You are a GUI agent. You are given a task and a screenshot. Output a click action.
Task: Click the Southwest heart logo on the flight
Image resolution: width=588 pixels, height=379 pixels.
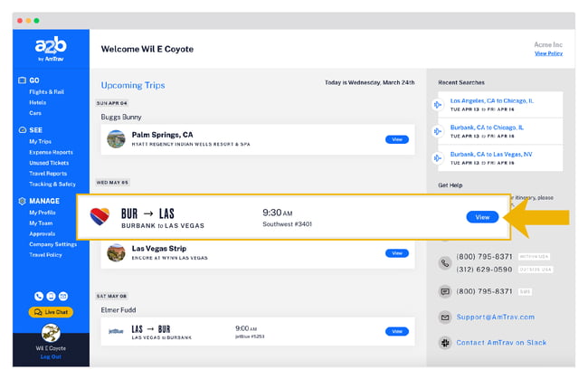(99, 217)
